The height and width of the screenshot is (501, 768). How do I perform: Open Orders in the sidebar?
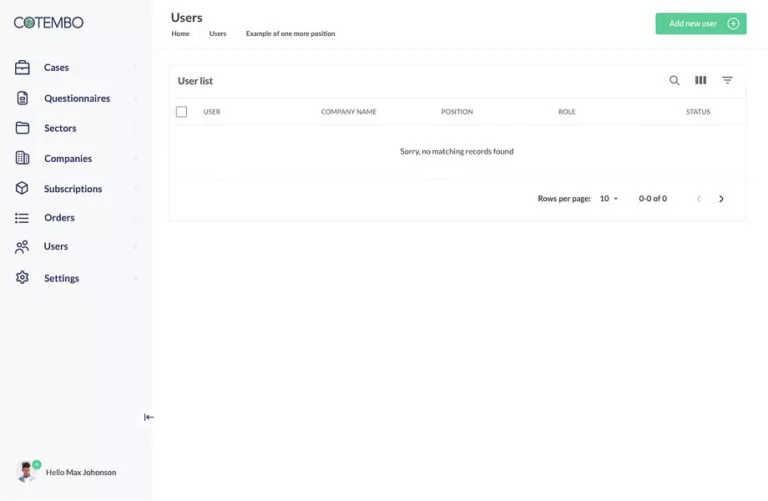[x=59, y=217]
